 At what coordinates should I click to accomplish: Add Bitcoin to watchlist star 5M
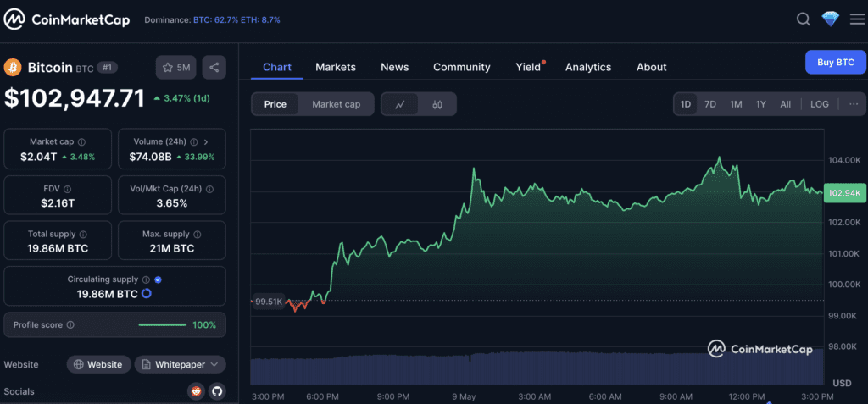click(176, 68)
